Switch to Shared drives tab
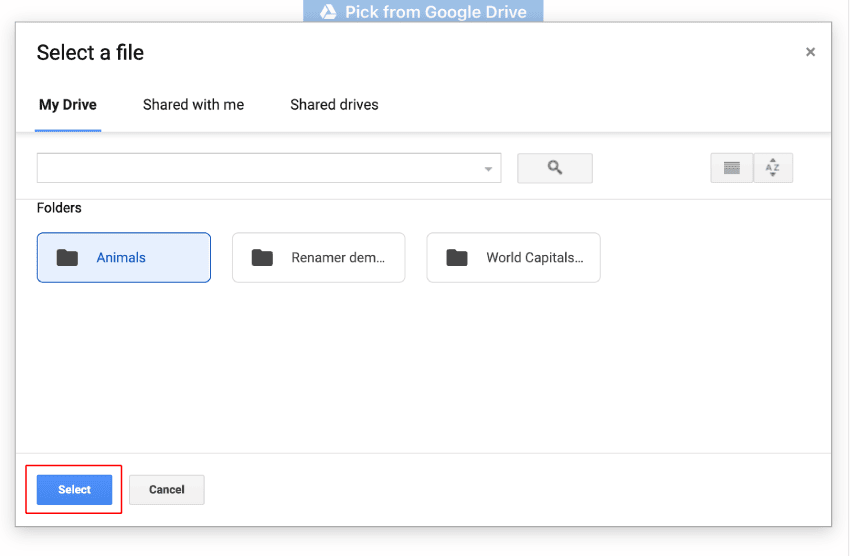The height and width of the screenshot is (556, 850). [x=334, y=105]
